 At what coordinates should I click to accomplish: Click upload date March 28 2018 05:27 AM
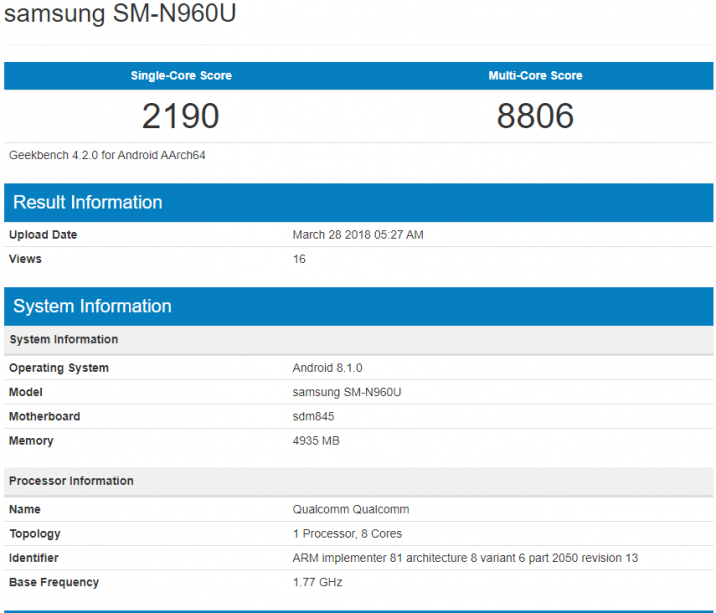(358, 235)
